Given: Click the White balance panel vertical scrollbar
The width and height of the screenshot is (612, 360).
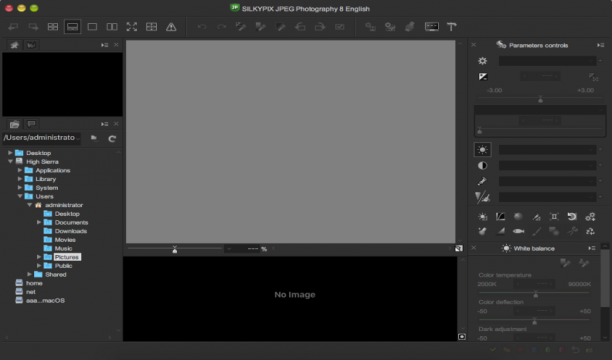Looking at the screenshot, I should pos(605,278).
